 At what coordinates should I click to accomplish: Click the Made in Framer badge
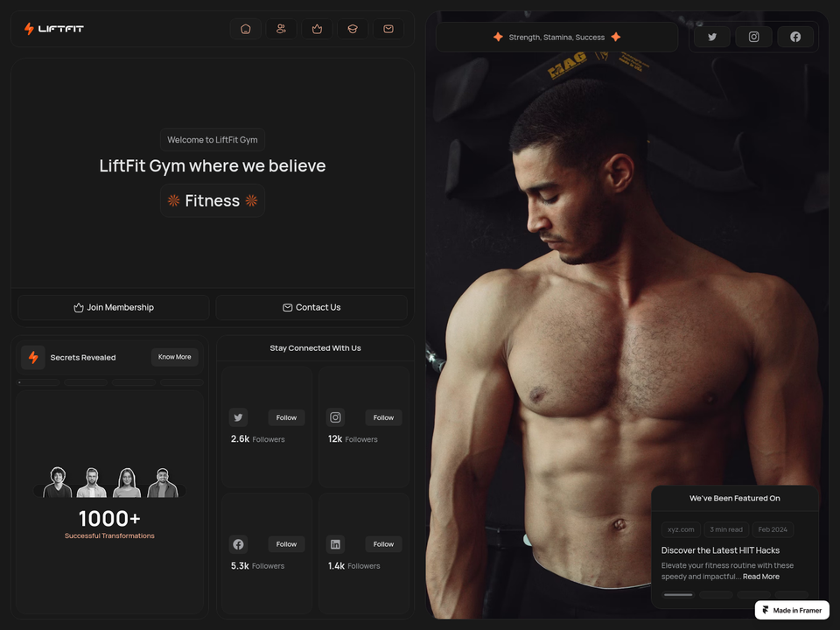(792, 610)
